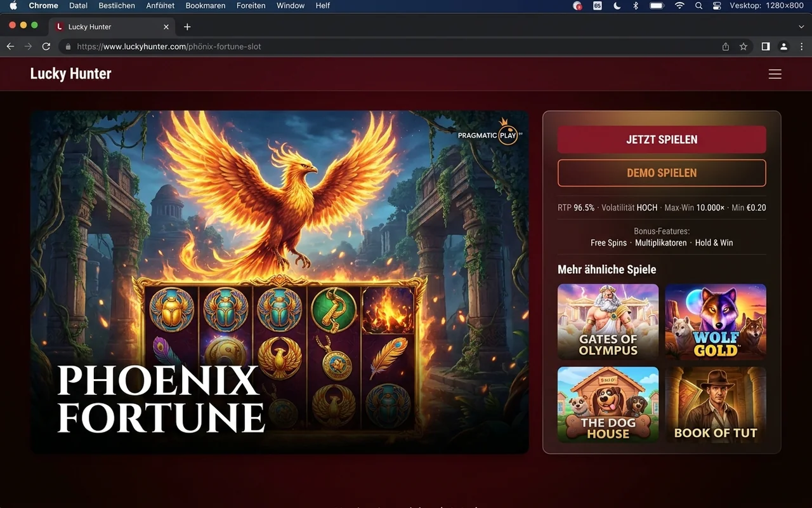
Task: Expand tab search chevron in tab strip
Action: tap(801, 27)
